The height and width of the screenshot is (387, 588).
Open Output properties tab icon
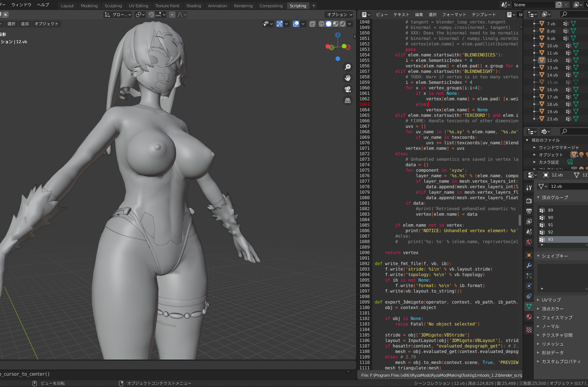529,211
